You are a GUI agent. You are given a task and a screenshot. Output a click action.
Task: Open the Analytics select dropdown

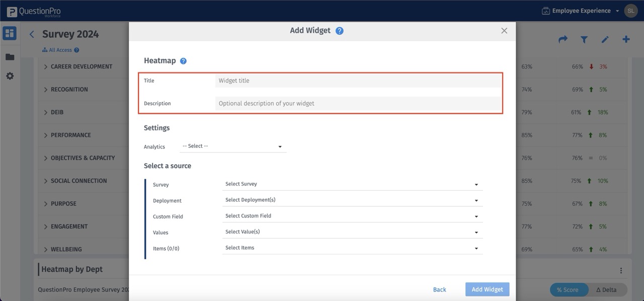pos(232,146)
